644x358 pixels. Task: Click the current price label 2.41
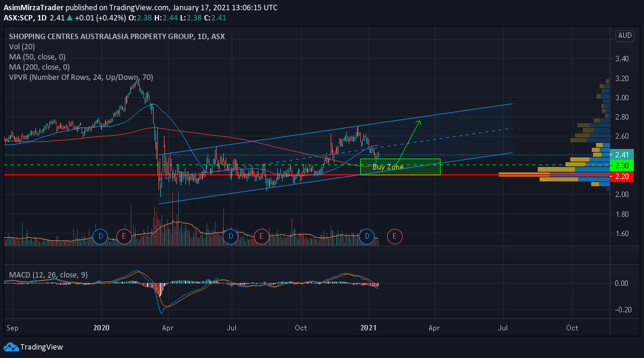click(x=622, y=154)
